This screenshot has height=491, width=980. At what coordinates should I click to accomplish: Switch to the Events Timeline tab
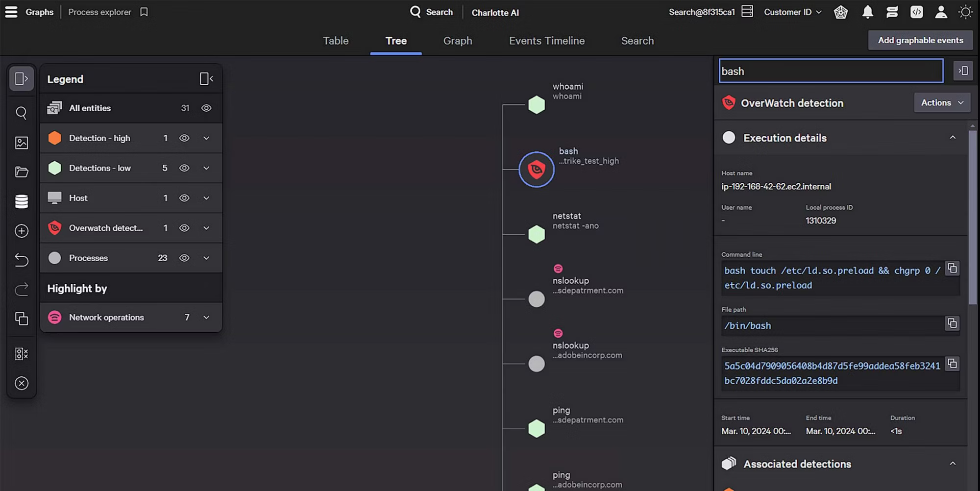click(546, 41)
